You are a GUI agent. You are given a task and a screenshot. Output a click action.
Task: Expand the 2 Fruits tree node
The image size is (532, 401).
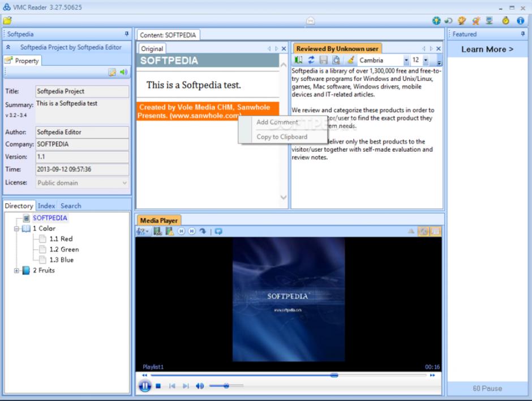16,271
